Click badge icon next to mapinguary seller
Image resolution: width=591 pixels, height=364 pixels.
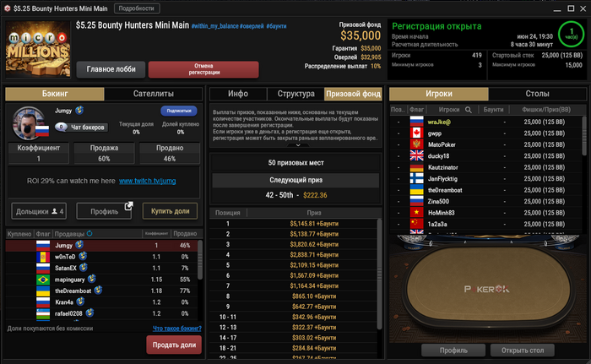click(91, 279)
